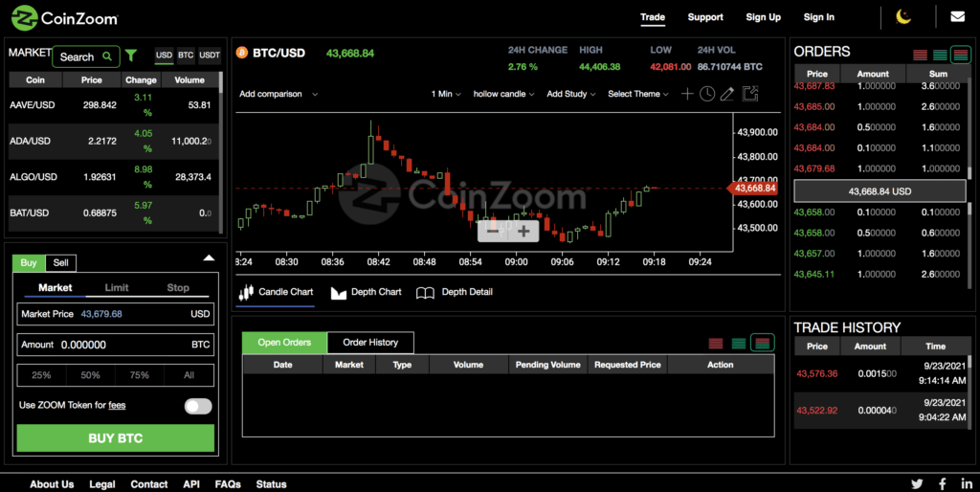
Task: Show combined order book view in Orders
Action: [x=961, y=55]
